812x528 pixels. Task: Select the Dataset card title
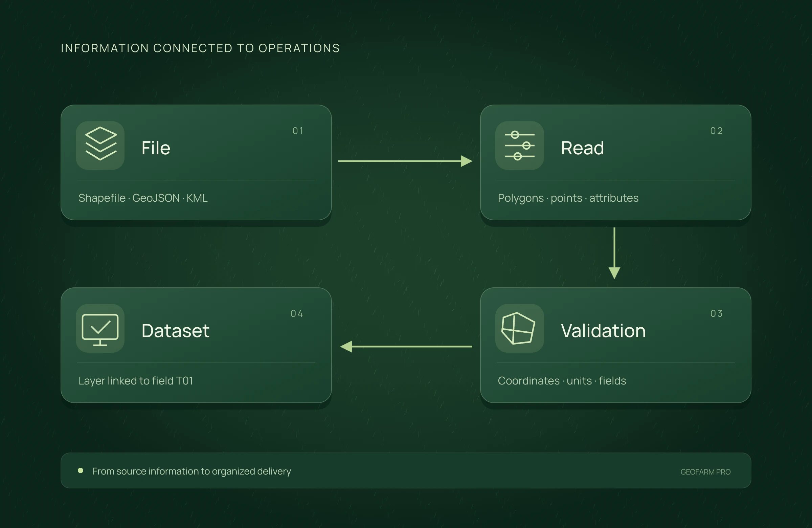175,331
